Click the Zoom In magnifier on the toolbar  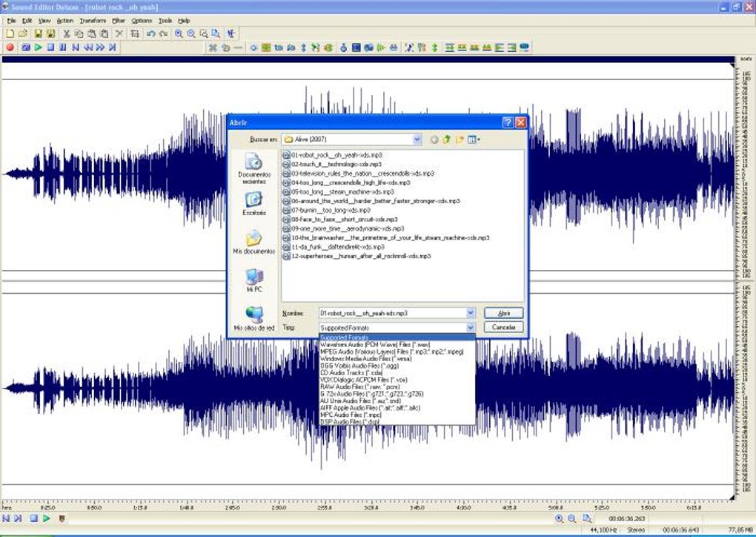pos(178,33)
